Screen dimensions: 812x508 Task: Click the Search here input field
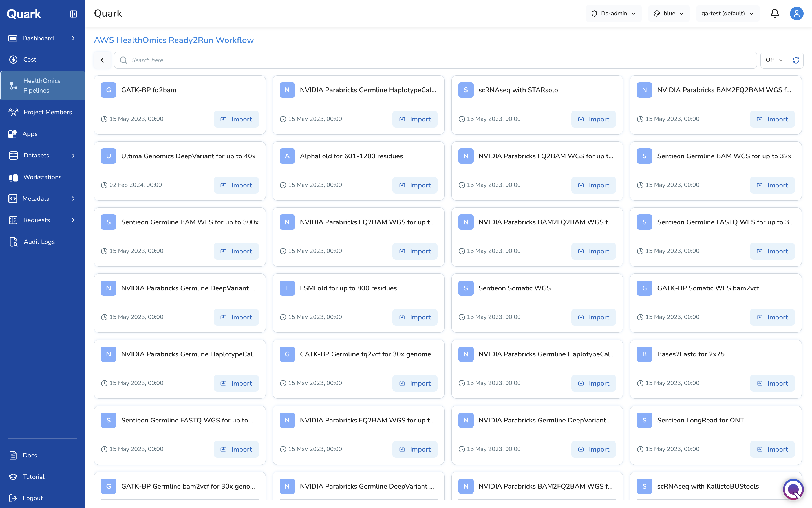[435, 60]
